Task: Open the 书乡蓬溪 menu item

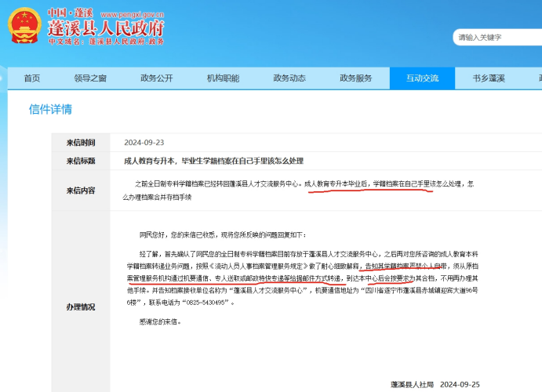Action: 489,78
